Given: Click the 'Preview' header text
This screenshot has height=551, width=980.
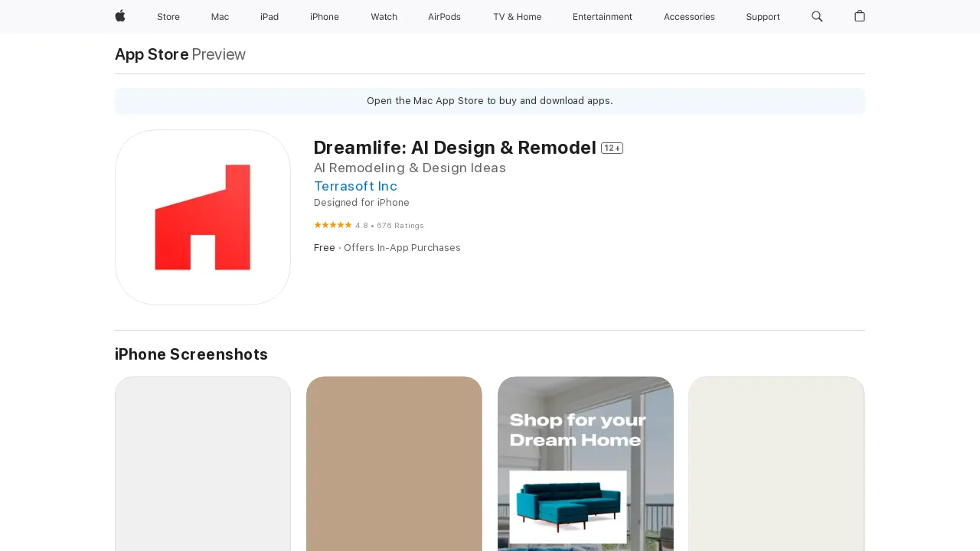Looking at the screenshot, I should 219,54.
